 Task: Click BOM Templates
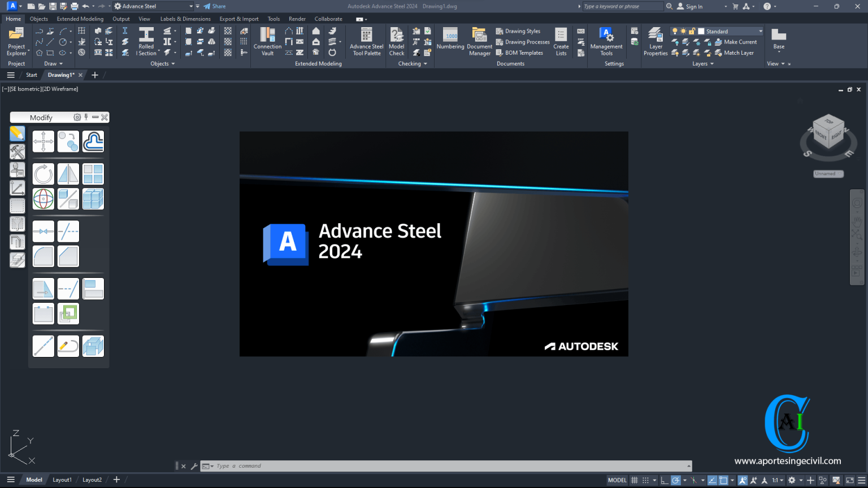pos(519,53)
